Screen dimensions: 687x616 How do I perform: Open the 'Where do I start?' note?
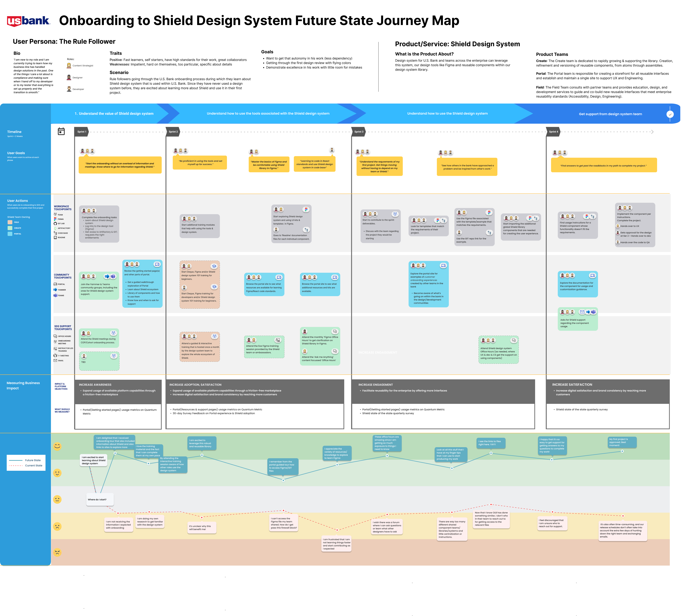tap(100, 500)
